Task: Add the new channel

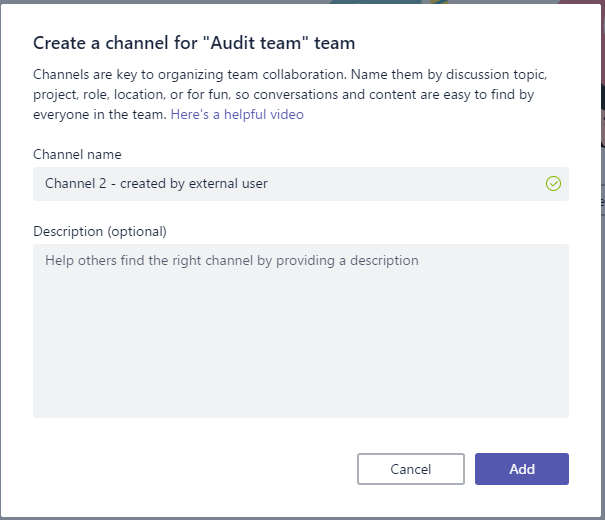Action: pyautogui.click(x=522, y=469)
